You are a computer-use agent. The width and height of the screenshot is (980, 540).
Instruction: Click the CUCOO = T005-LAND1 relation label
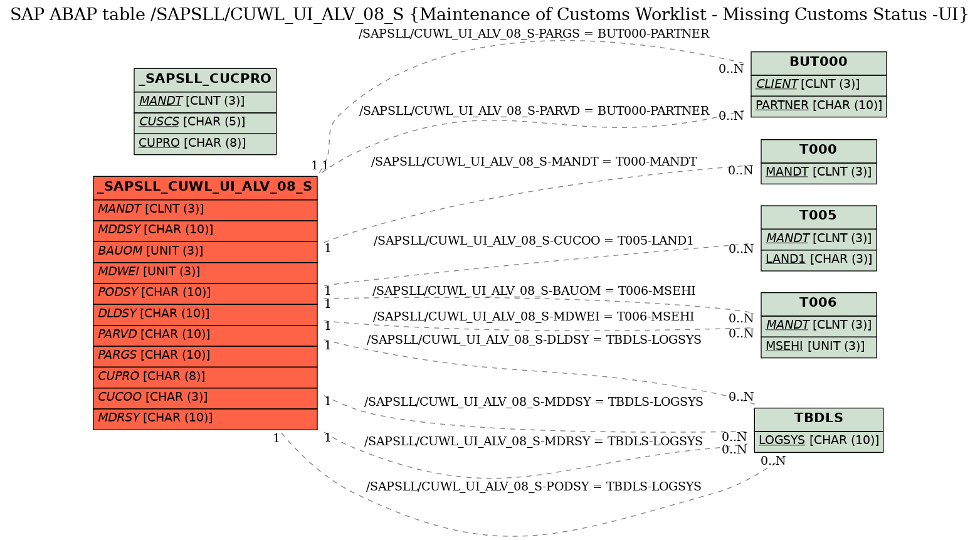tap(534, 241)
